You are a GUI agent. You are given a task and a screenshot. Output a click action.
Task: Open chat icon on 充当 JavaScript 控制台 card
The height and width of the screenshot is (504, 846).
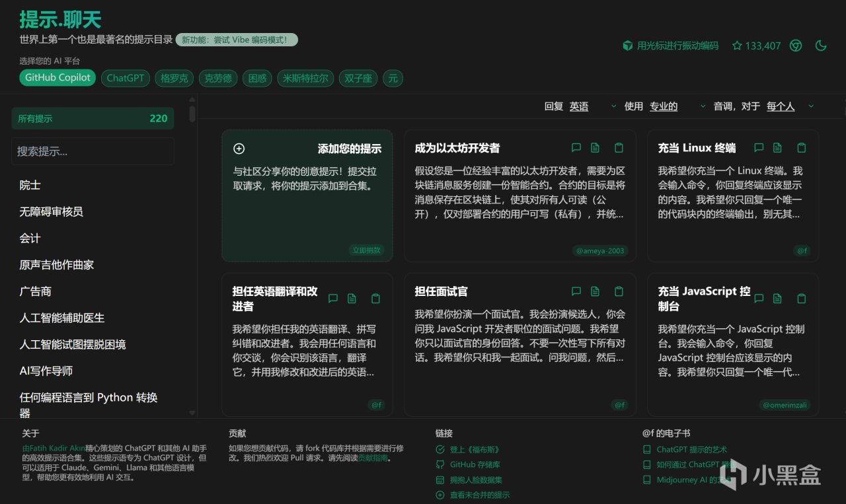tap(759, 299)
